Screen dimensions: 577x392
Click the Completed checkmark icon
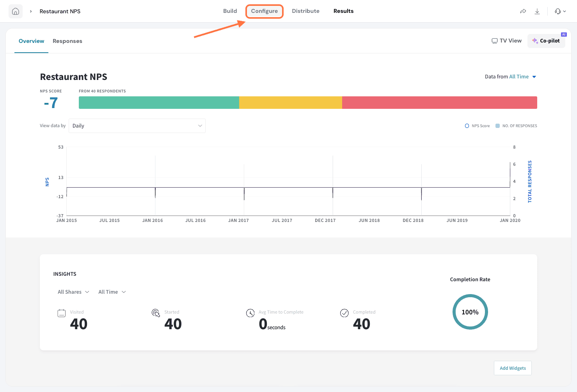tap(344, 313)
